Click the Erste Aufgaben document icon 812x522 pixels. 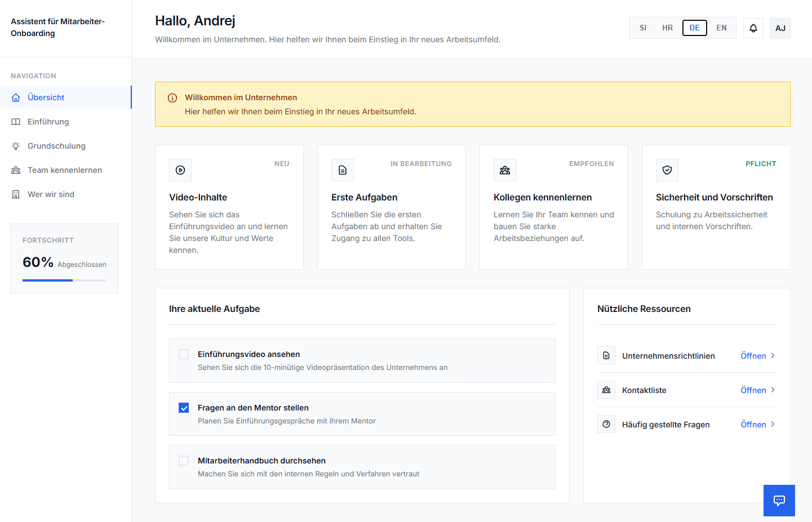[342, 169]
